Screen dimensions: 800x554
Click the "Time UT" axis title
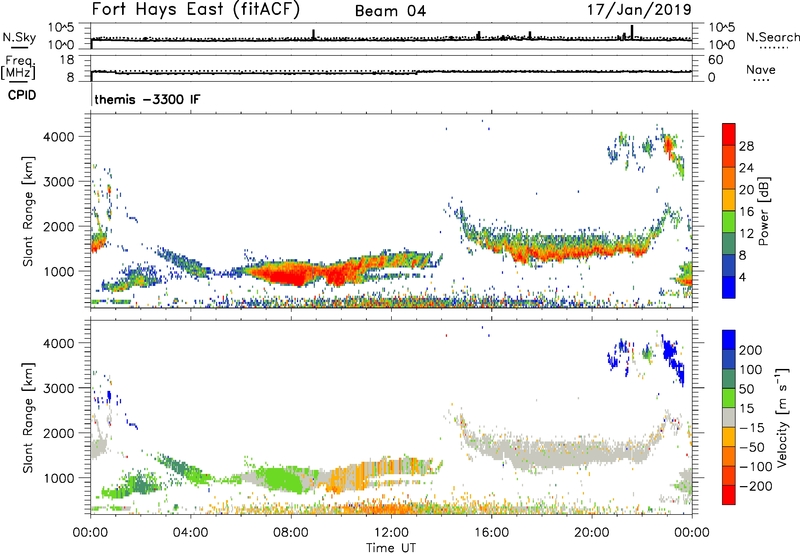[x=391, y=548]
